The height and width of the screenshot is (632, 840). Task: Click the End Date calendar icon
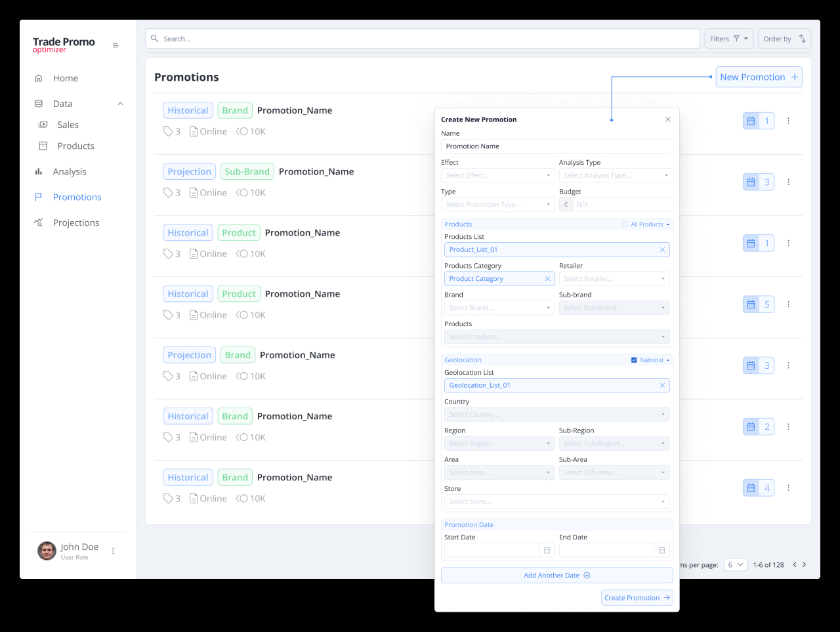coord(661,551)
